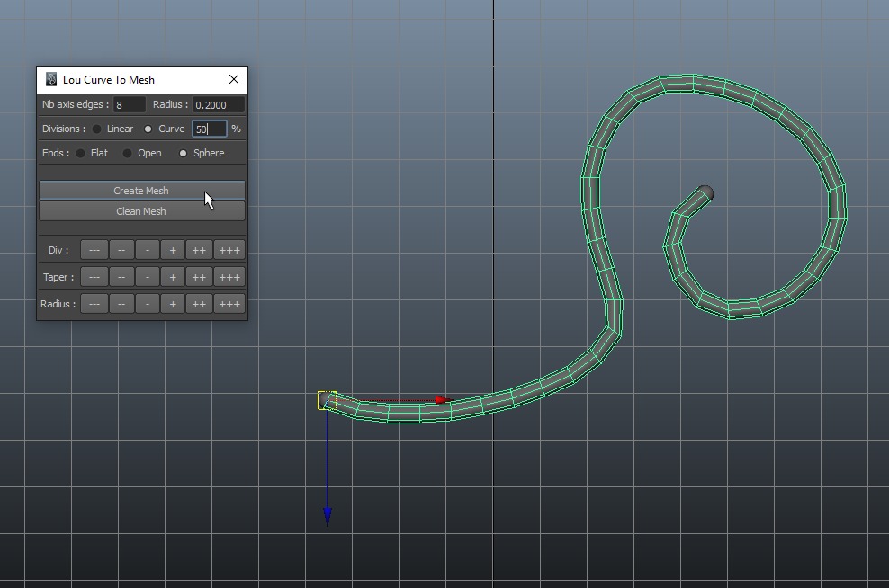Image resolution: width=889 pixels, height=588 pixels.
Task: Close the Lou Curve To Mesh window
Action: [x=234, y=79]
